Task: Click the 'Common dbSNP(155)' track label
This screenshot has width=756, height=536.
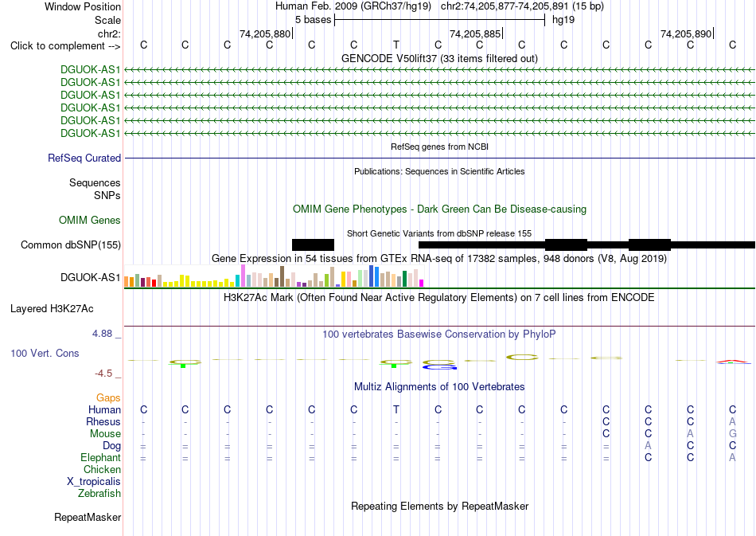Action: pyautogui.click(x=70, y=245)
